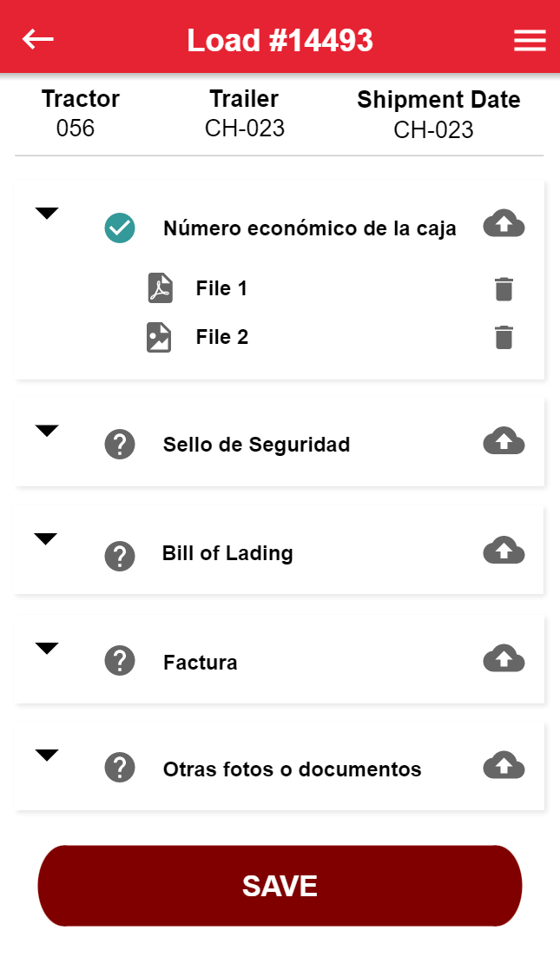Go back using the header arrow
The image size is (560, 977).
click(38, 39)
